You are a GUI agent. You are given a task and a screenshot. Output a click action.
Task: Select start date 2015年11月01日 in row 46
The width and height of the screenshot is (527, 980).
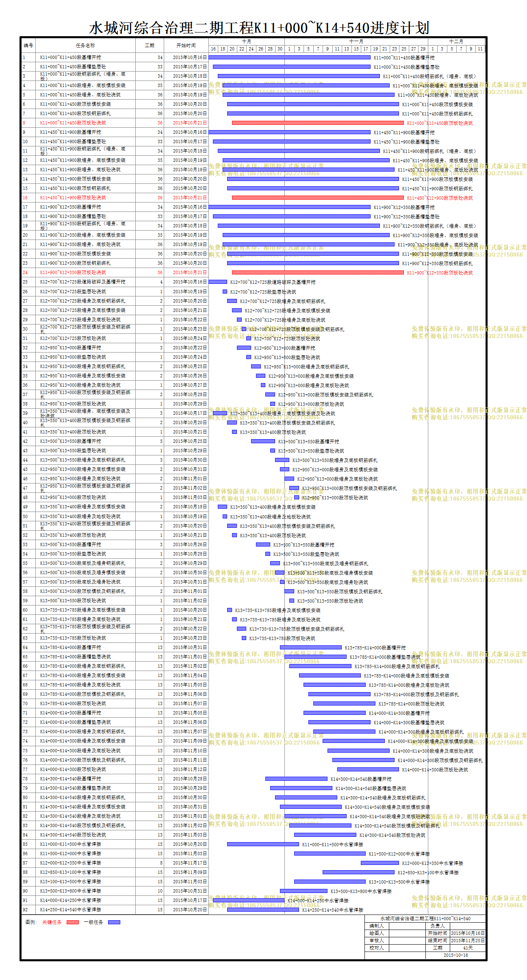pos(190,479)
